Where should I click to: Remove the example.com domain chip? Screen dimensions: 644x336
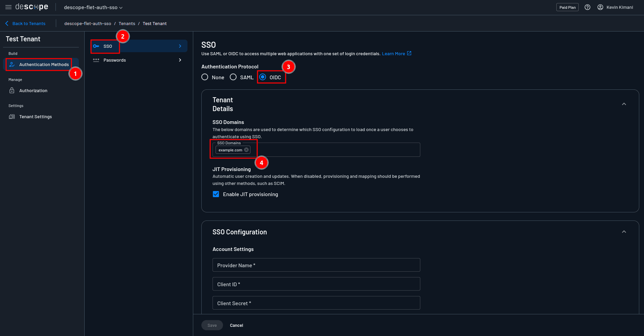click(x=246, y=150)
